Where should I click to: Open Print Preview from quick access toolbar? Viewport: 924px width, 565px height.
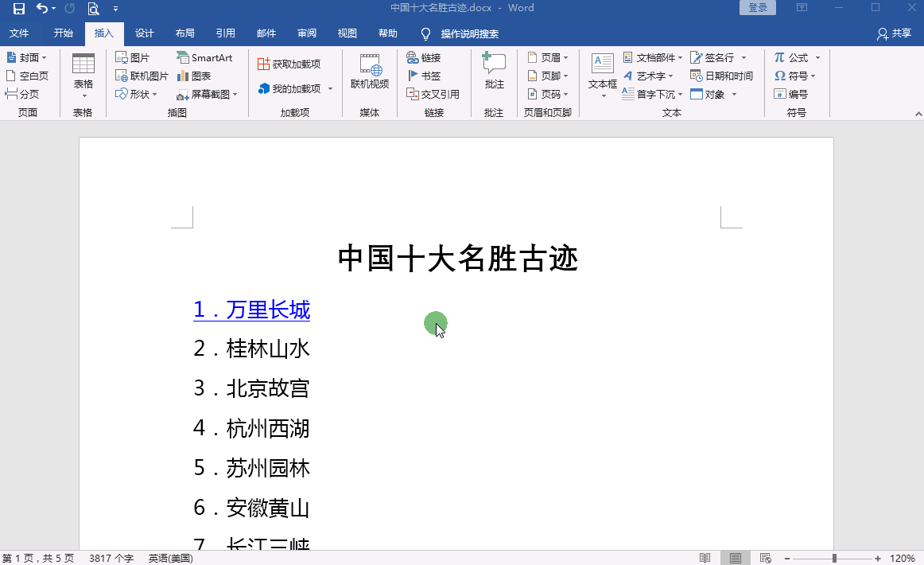pos(93,8)
